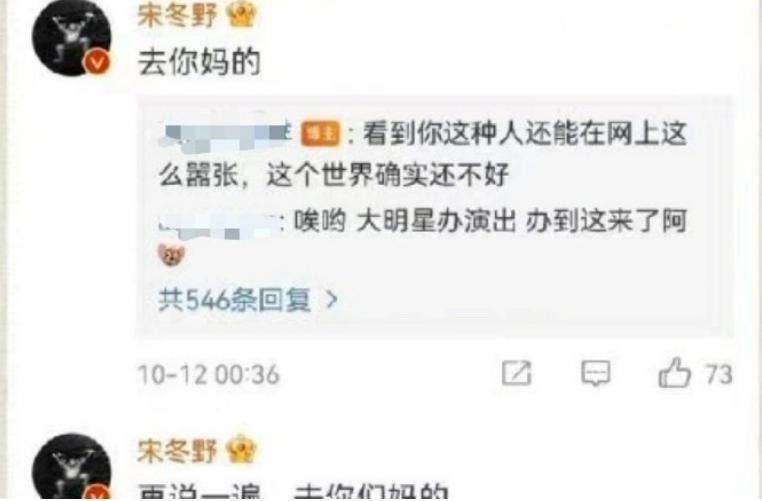Open 宋冬野 avatar on second comment
762x501 pixels.
click(72, 467)
